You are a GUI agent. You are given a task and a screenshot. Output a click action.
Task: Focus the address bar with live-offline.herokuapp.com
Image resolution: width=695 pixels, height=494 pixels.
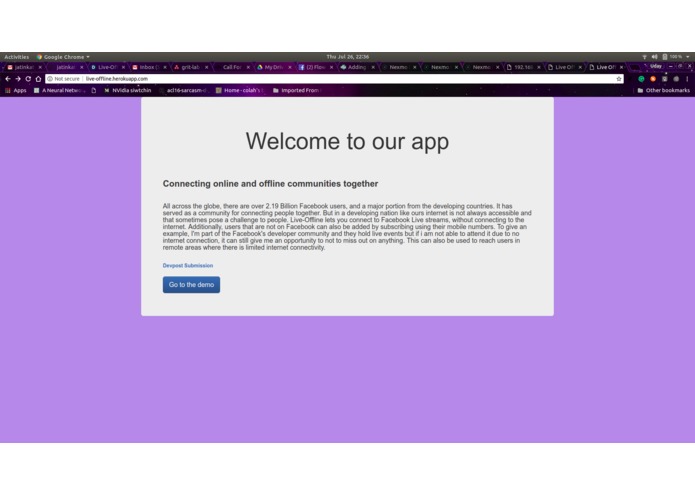click(335, 79)
